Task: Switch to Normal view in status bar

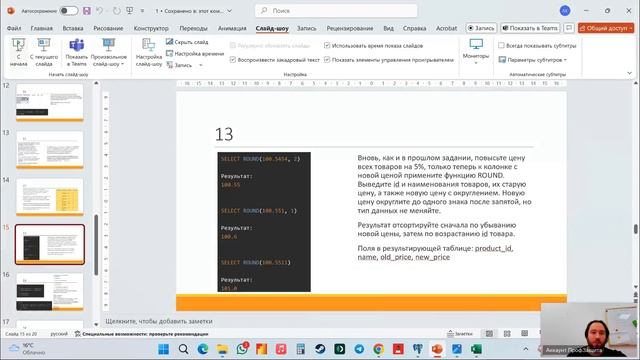Action: (489, 333)
